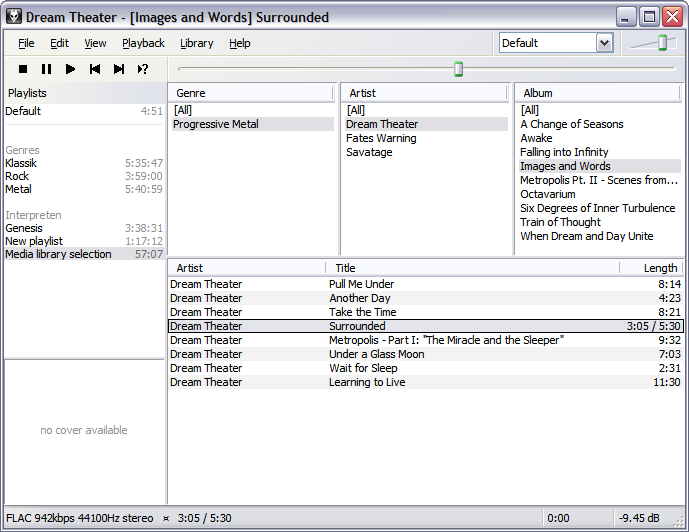
Task: Select the Metal playlist
Action: (x=84, y=189)
